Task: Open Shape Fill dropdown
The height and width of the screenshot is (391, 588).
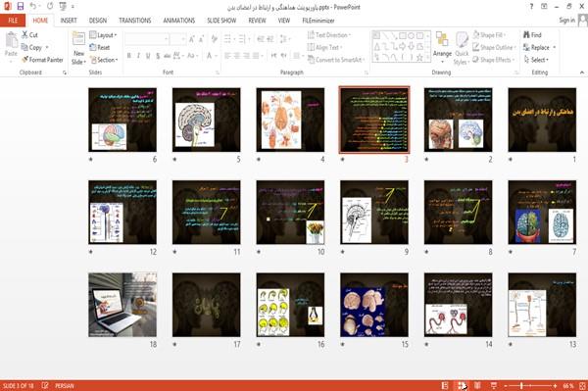Action: (x=489, y=35)
